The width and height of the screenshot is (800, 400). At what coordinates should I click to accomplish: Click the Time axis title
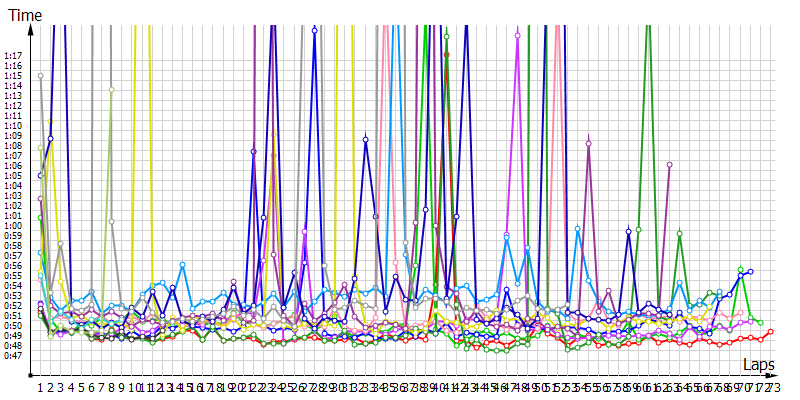(x=25, y=15)
